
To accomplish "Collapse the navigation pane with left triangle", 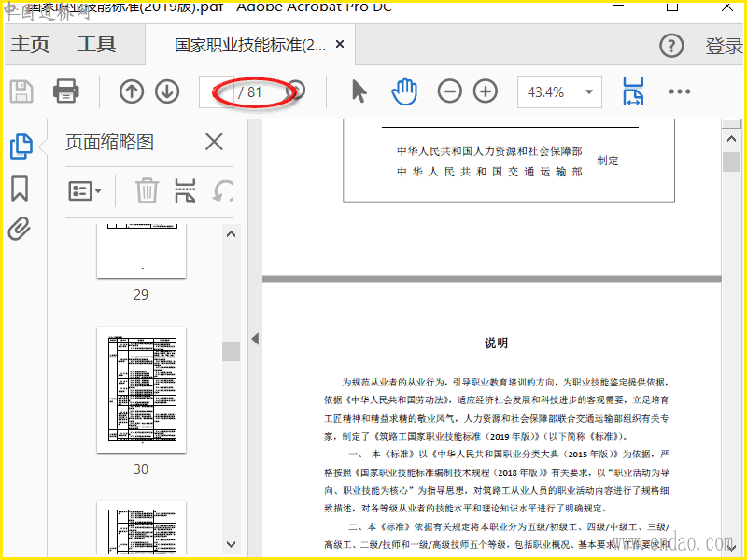I will click(x=255, y=339).
